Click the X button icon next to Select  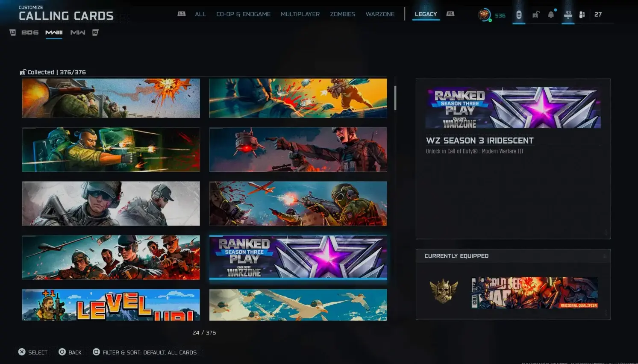tap(22, 352)
